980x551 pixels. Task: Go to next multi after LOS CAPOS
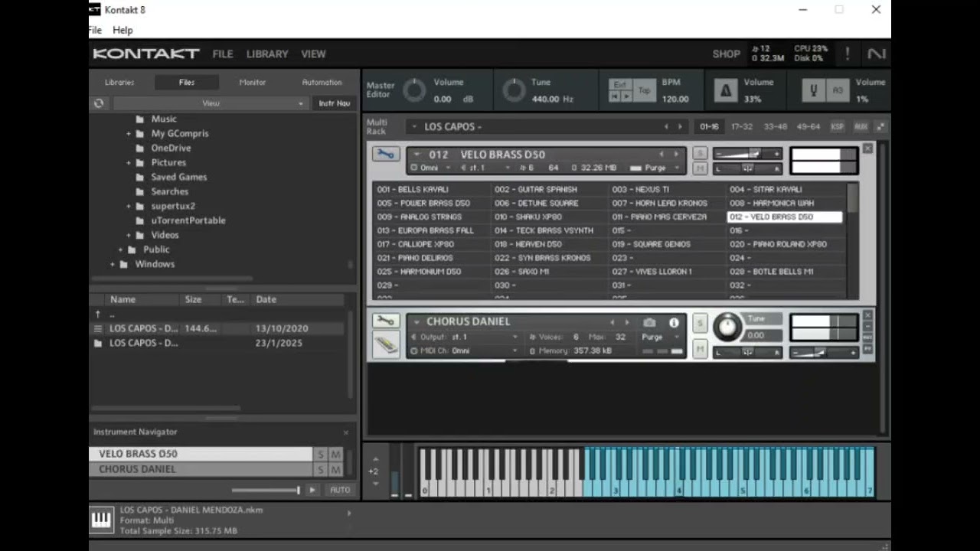point(680,126)
